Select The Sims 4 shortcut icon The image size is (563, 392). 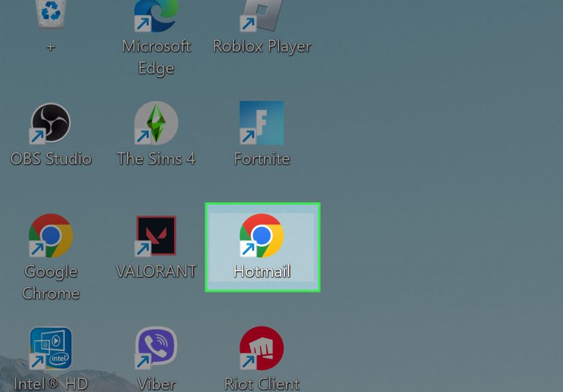(x=156, y=123)
